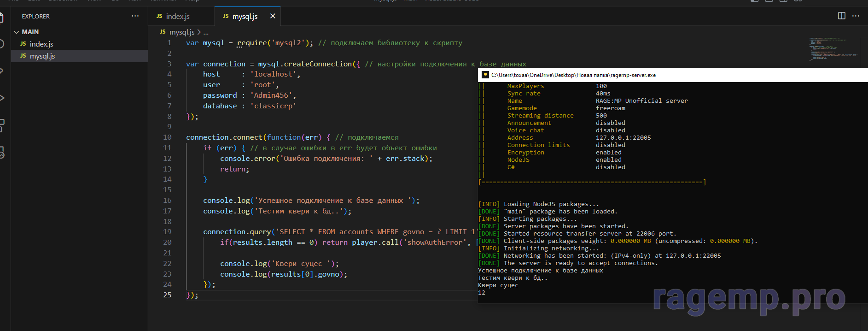Open the Explorer view in activity bar

pos(1,18)
